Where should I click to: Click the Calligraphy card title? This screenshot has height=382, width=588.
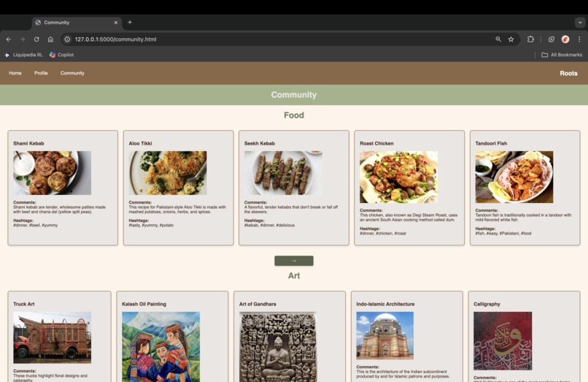[487, 305]
